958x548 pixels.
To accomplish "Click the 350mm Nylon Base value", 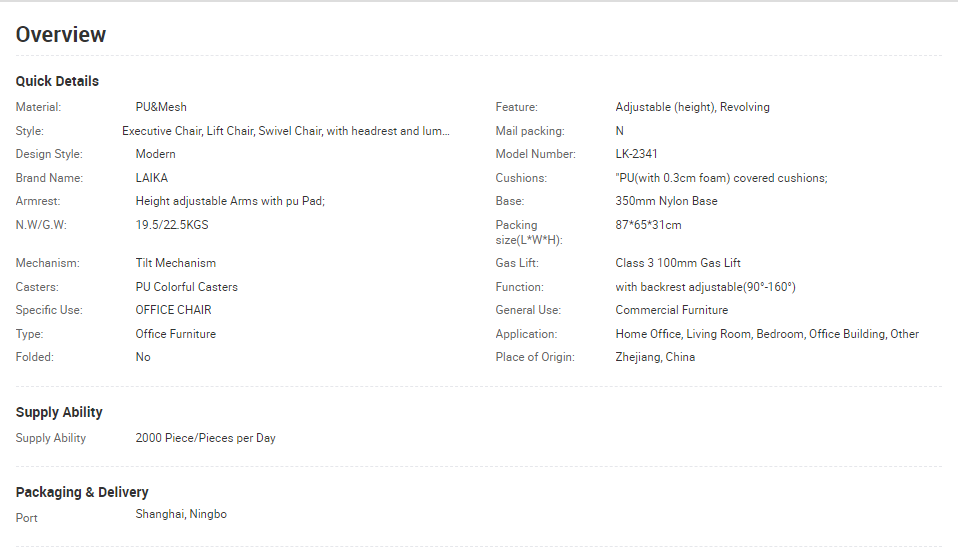I will pyautogui.click(x=666, y=201).
